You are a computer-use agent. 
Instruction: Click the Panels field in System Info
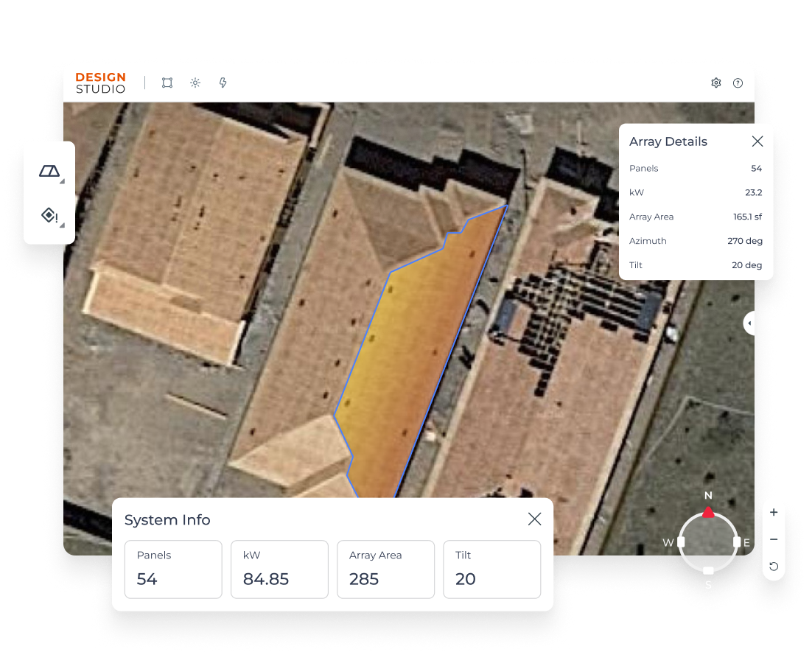(x=173, y=569)
